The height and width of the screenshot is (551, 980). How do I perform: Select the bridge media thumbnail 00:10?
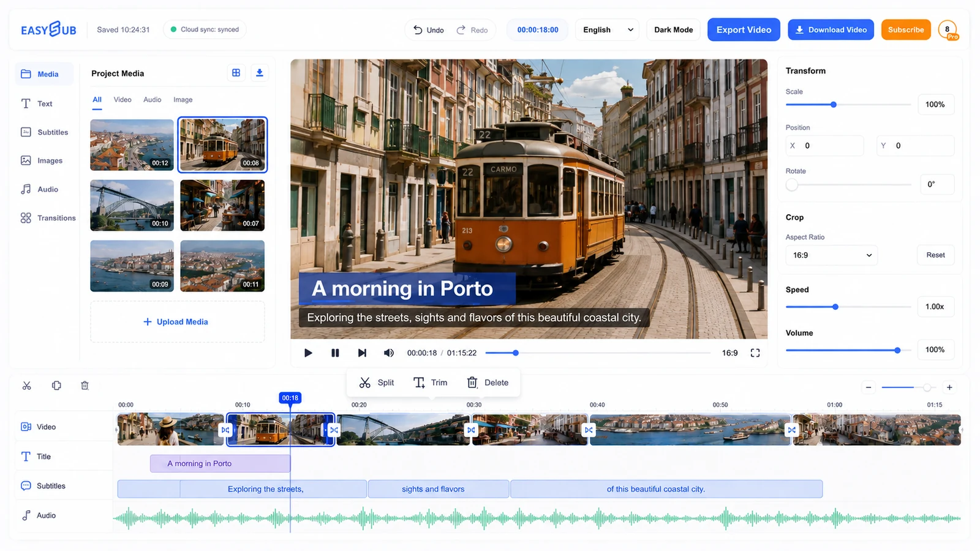coord(132,205)
